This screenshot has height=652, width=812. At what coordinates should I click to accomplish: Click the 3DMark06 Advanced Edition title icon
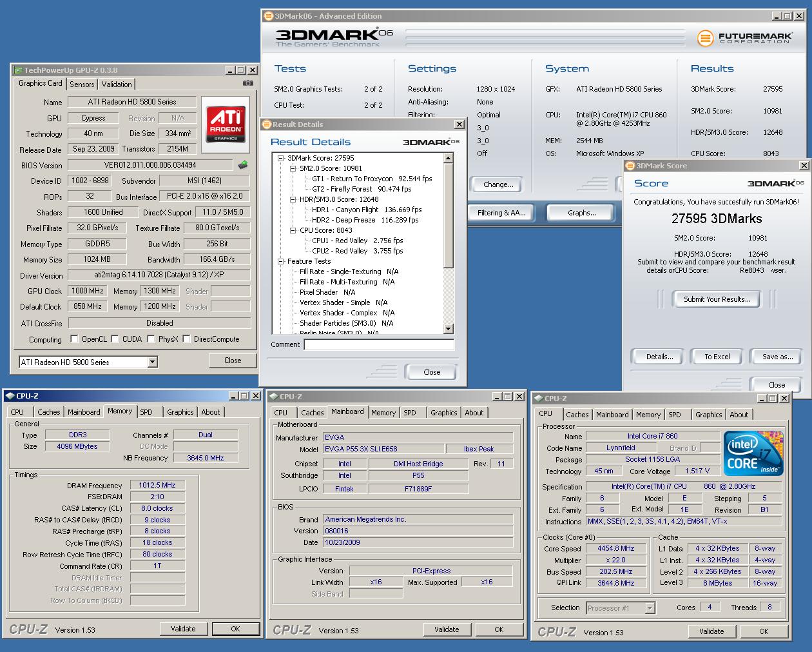(269, 16)
